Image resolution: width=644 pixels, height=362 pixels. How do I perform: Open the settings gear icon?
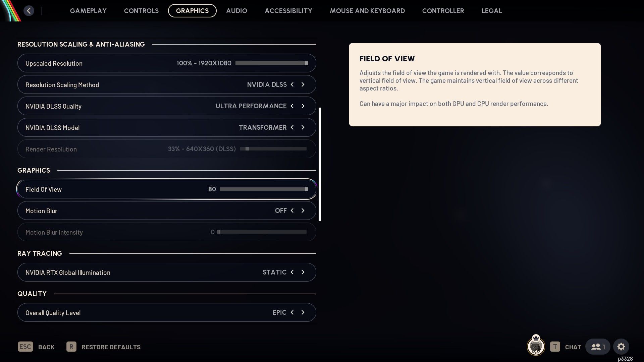pos(621,347)
